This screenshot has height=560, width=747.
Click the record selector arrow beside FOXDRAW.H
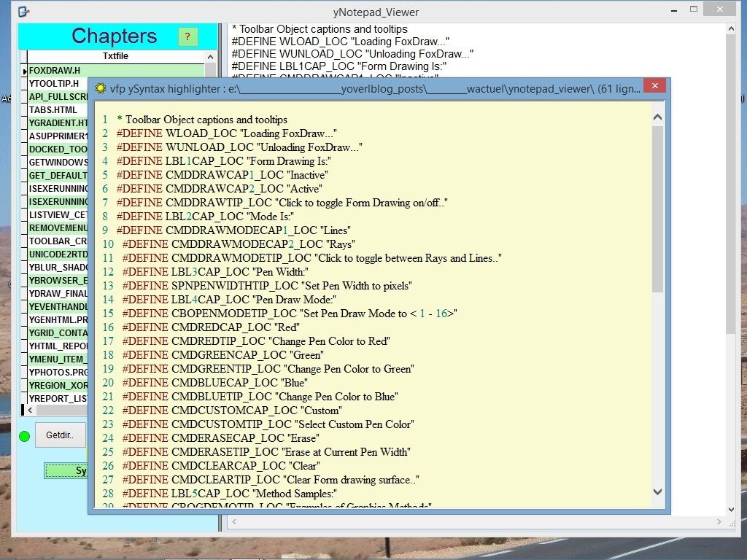25,70
